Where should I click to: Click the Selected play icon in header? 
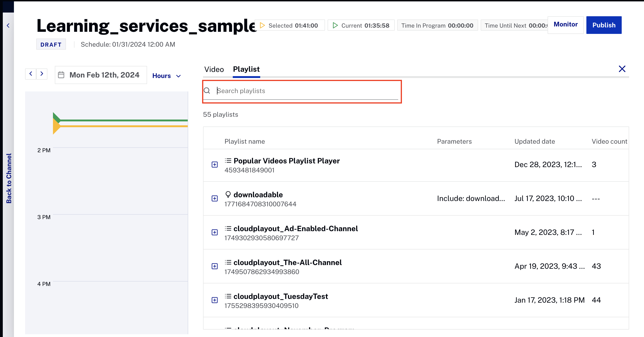(x=262, y=25)
